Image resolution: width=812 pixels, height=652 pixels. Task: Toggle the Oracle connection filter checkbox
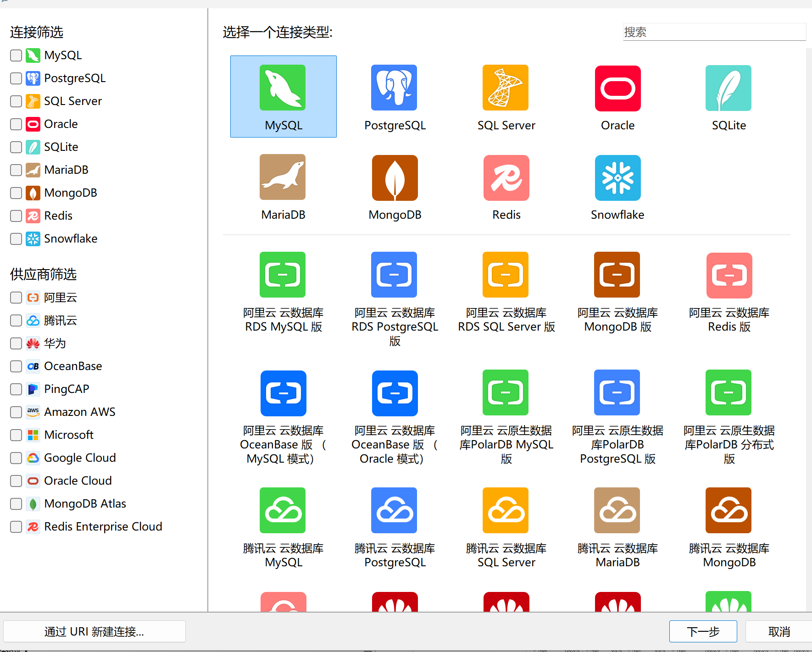click(x=16, y=124)
